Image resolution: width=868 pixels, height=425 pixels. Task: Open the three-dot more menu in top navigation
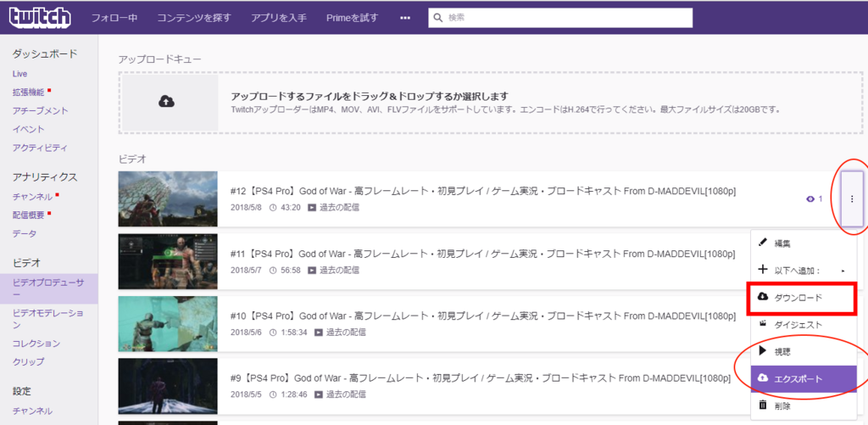(405, 18)
